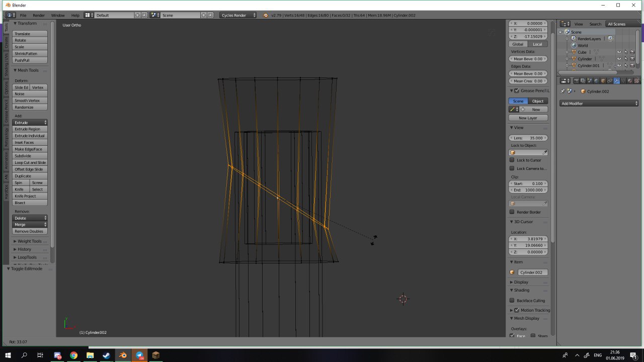Screen dimensions: 644x362
Task: Open the Help menu
Action: click(x=75, y=15)
